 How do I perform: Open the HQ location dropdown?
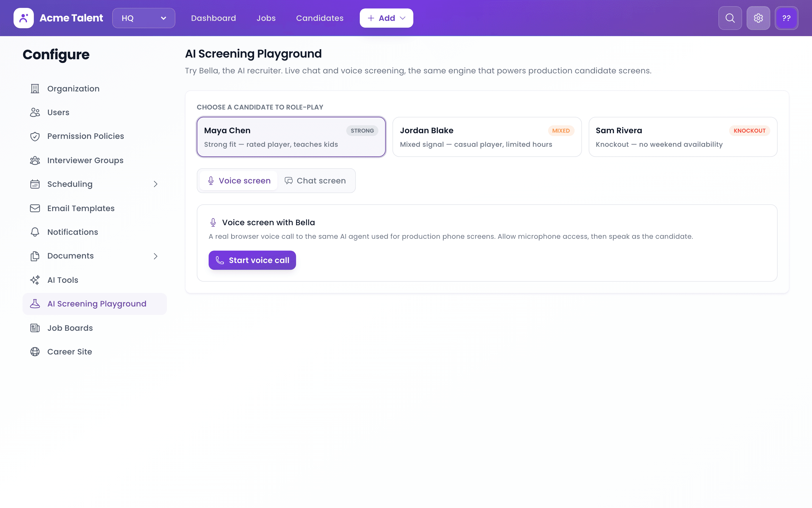[x=144, y=18]
